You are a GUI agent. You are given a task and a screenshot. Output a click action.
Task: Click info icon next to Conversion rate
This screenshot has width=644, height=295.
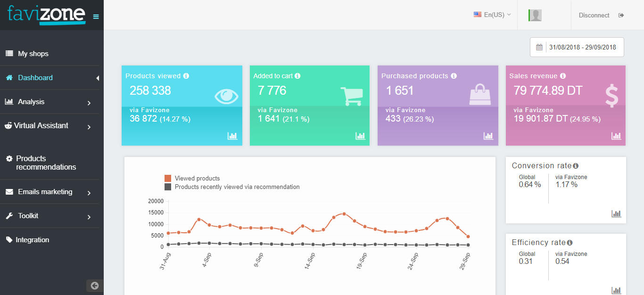click(576, 166)
